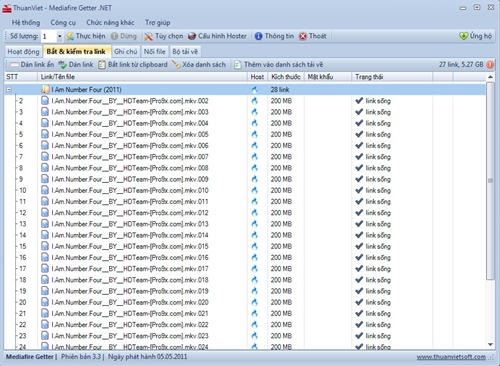Click the Thoát exit button

[x=313, y=36]
